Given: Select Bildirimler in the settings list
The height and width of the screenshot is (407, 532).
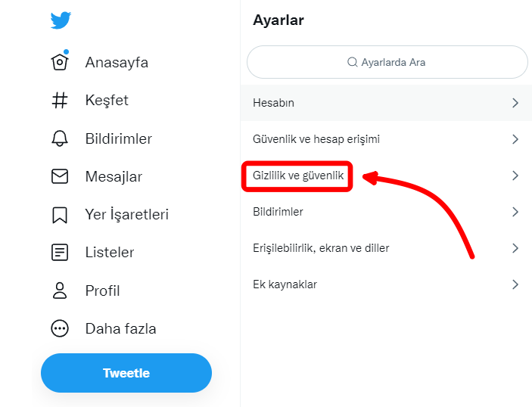Looking at the screenshot, I should 278,212.
